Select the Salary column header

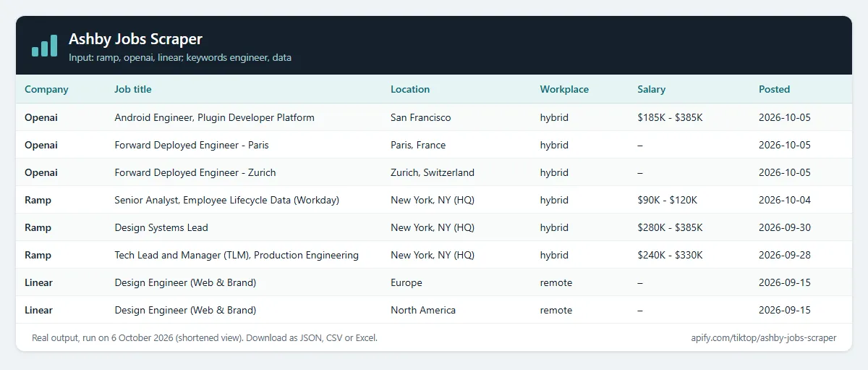coord(651,90)
